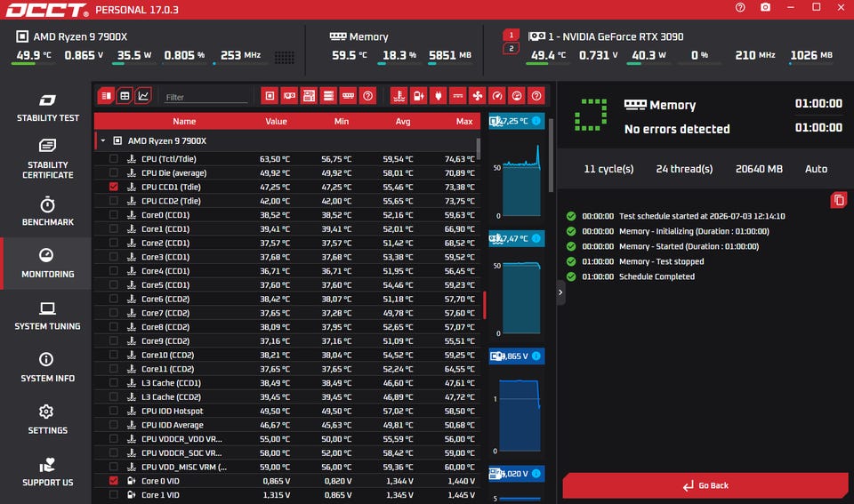Sort sensors by the Max column
The width and height of the screenshot is (854, 504).
(x=464, y=122)
